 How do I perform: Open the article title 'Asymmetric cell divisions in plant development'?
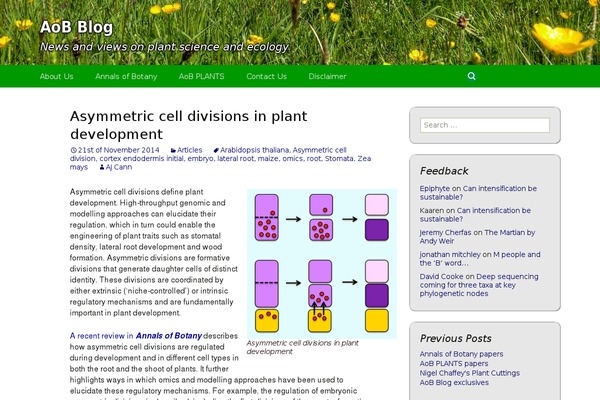click(188, 125)
